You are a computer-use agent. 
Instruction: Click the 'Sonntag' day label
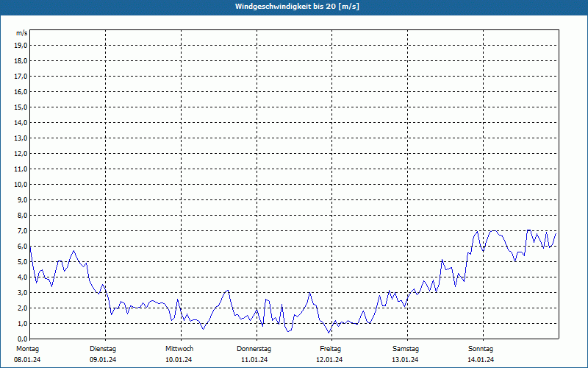click(481, 349)
